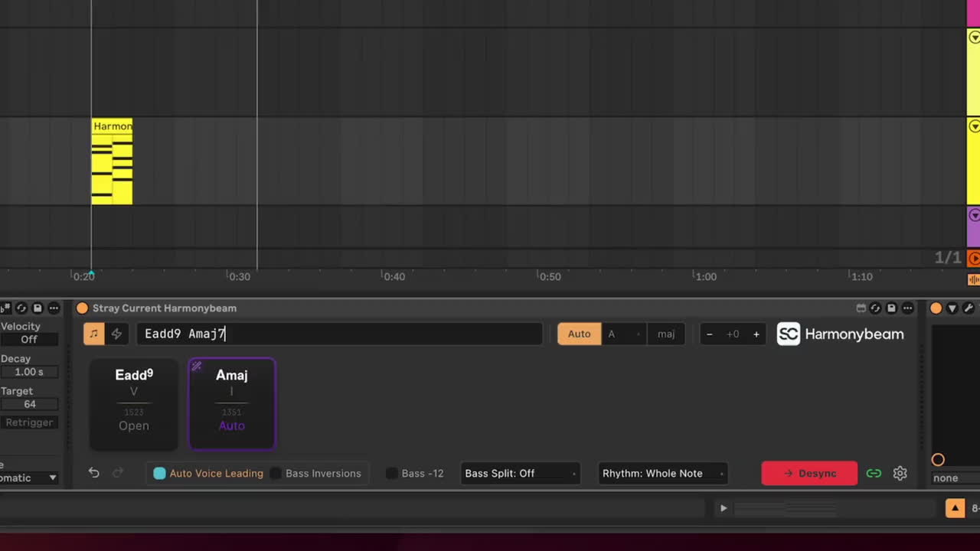This screenshot has height=551, width=980.
Task: Click the orange play icon beside 1/1
Action: (974, 259)
